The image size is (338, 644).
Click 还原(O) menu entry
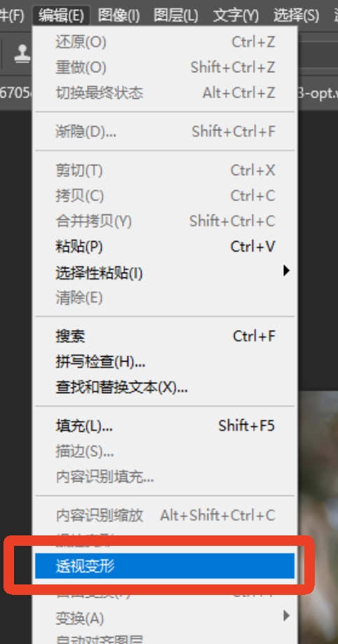(165, 42)
